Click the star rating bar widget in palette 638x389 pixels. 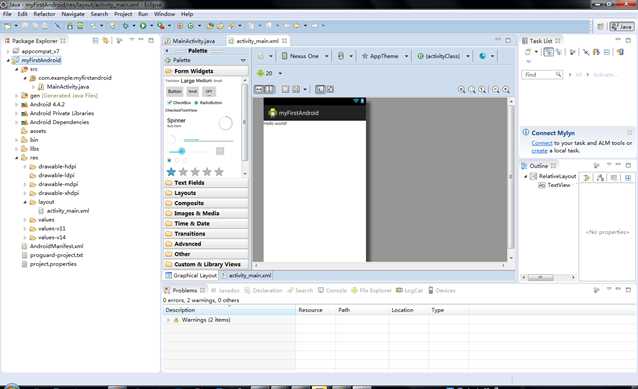click(195, 172)
